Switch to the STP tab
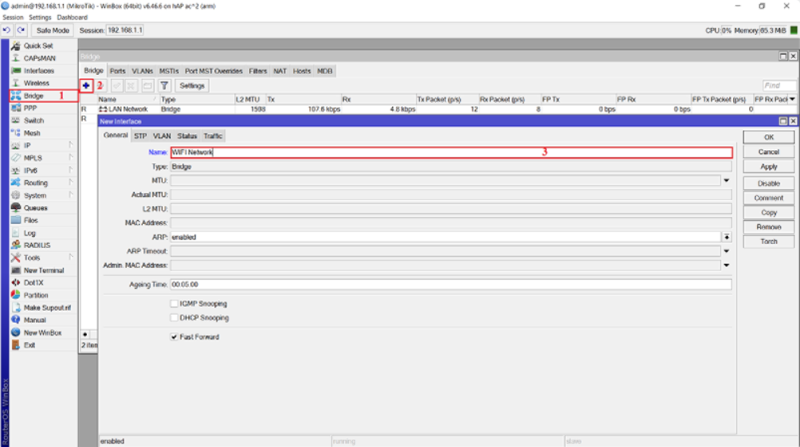Screen dimensions: 800x447 click(140, 135)
